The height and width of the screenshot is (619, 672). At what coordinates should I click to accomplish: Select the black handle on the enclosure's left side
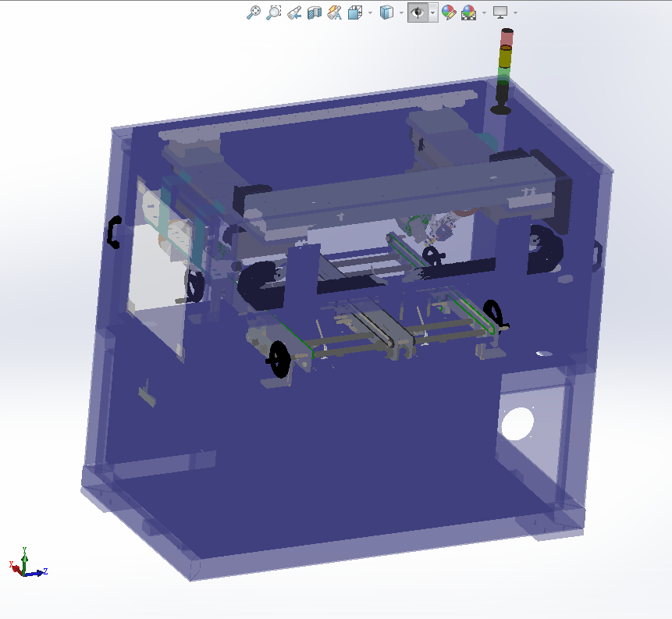(x=114, y=233)
